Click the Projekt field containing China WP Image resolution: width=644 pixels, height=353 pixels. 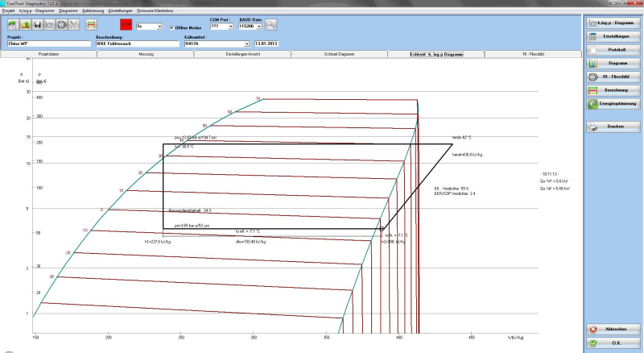49,44
